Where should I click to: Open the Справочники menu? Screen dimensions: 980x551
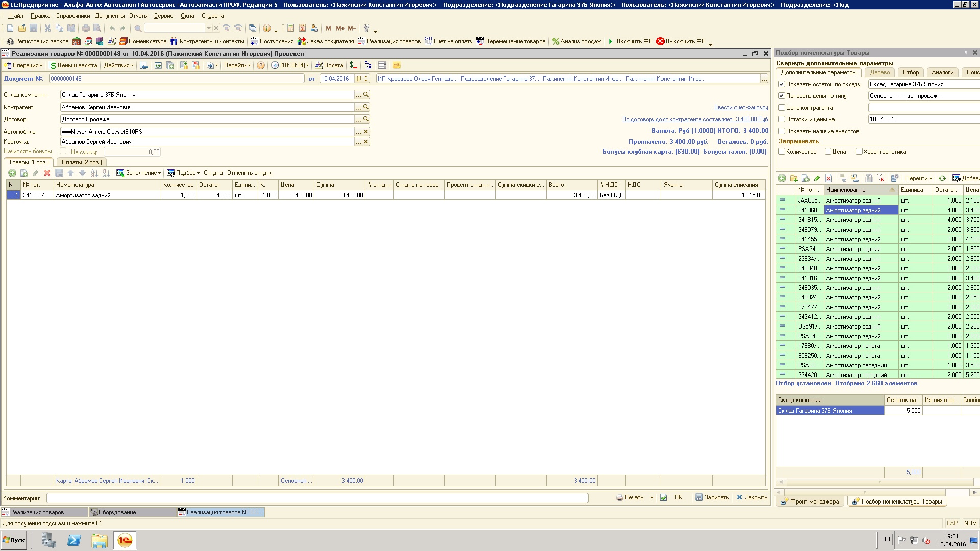73,16
